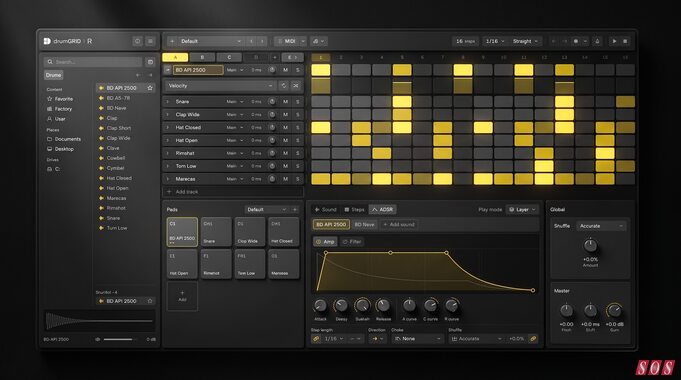Mute the Tom Low track

tap(285, 166)
